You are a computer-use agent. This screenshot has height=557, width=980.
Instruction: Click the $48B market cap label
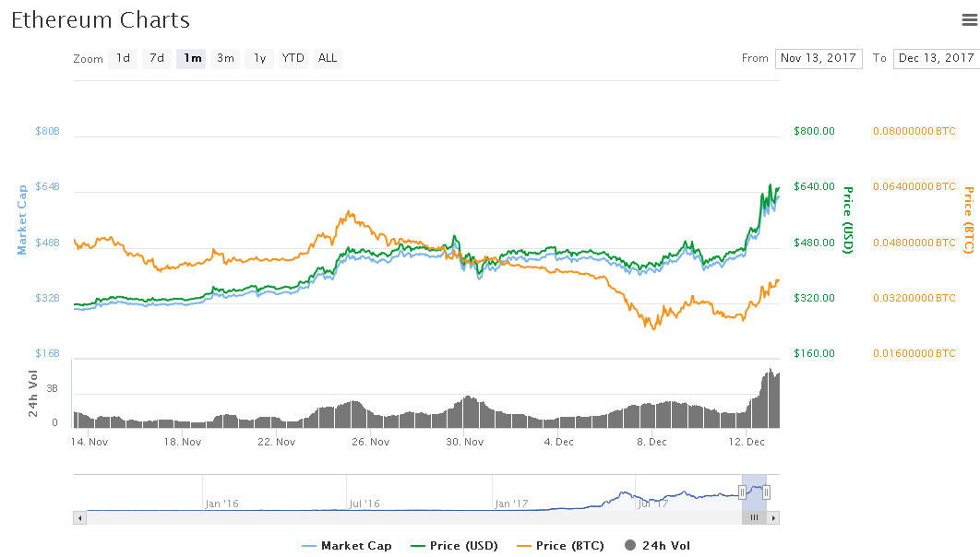coord(47,243)
